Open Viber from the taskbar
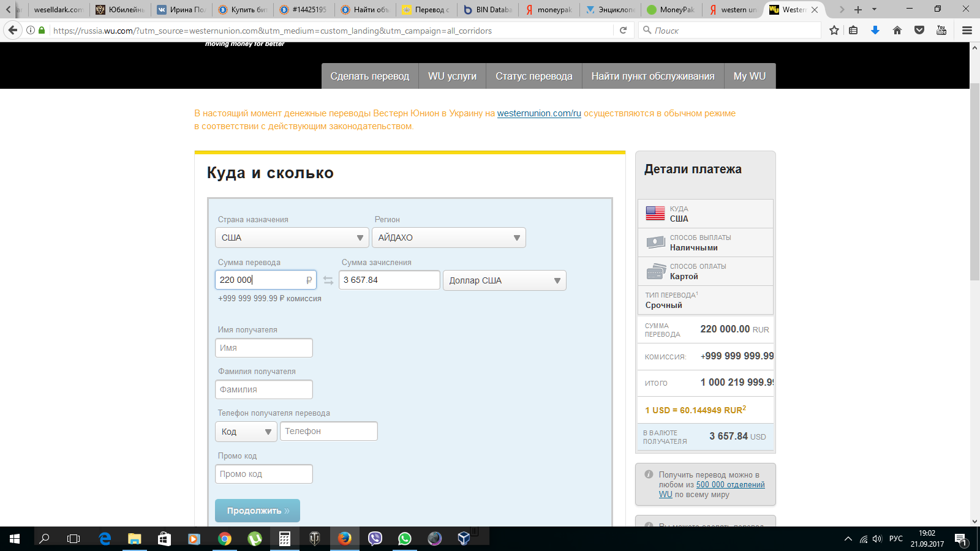This screenshot has height=551, width=980. pyautogui.click(x=375, y=539)
